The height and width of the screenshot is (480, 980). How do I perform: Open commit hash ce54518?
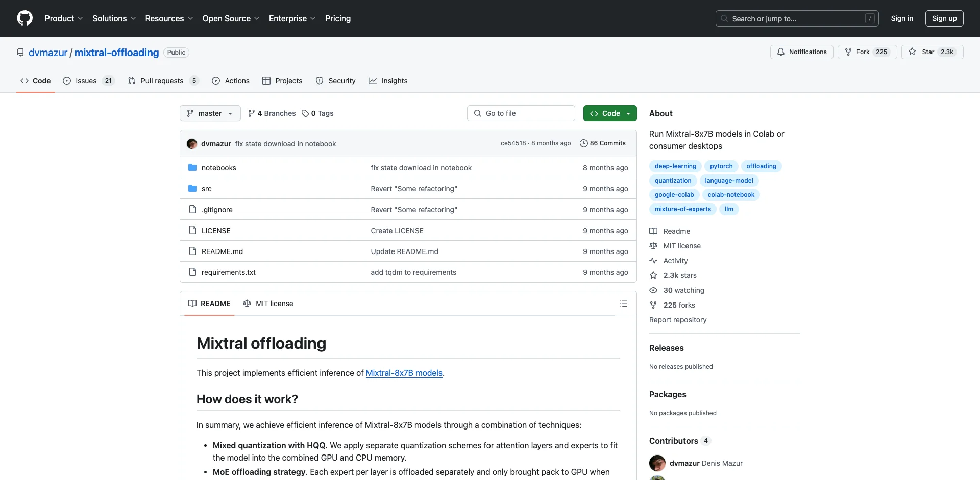tap(513, 143)
